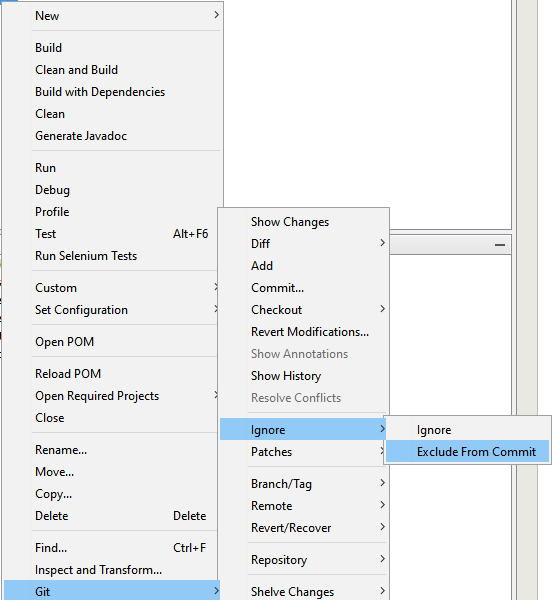Image resolution: width=554 pixels, height=600 pixels.
Task: Minimize the panel with dash button
Action: pyautogui.click(x=500, y=245)
